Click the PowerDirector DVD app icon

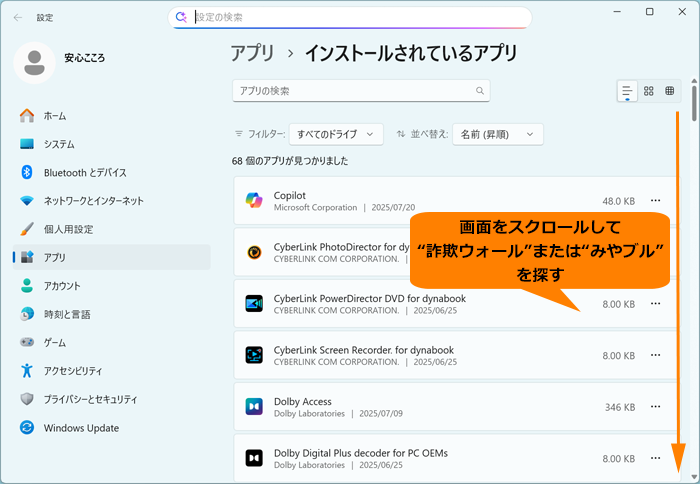point(254,304)
